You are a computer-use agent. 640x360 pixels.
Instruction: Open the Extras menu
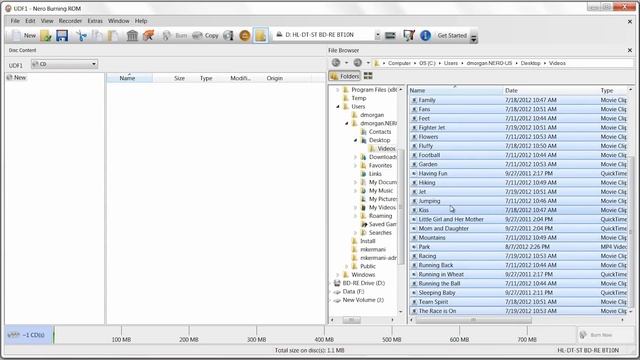[95, 21]
